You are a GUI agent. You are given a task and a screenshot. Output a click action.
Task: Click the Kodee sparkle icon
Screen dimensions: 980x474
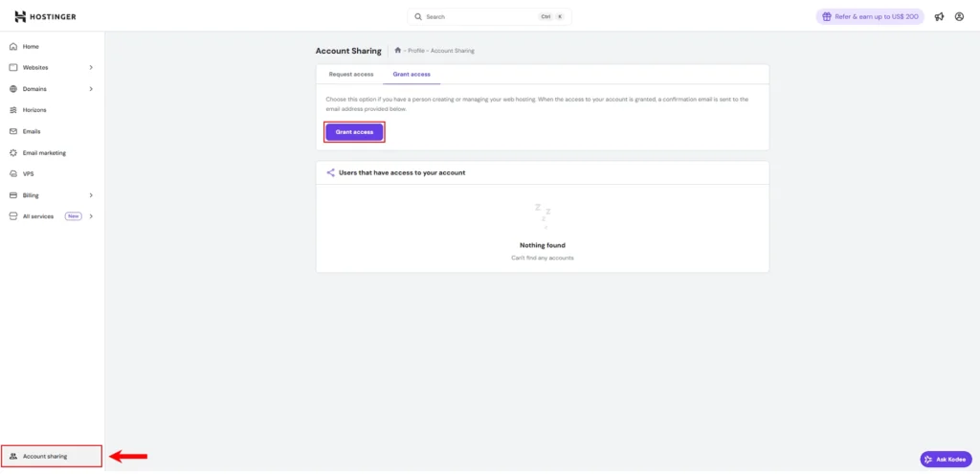928,460
